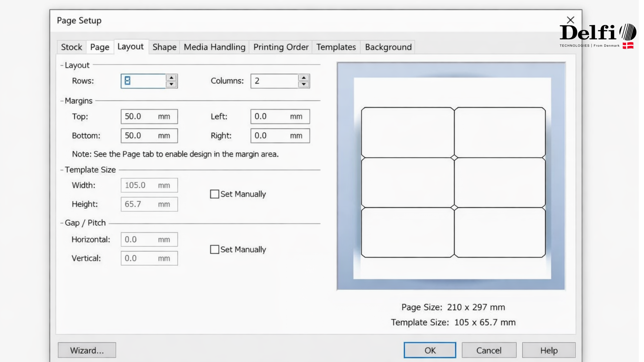The width and height of the screenshot is (644, 362).
Task: Enable Set Manually for Template Size
Action: pyautogui.click(x=214, y=194)
